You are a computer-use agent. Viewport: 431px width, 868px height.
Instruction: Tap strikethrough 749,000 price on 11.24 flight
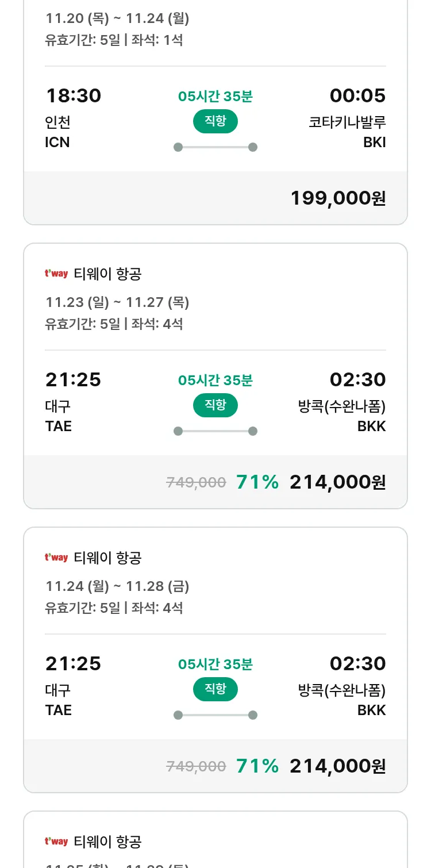point(196,766)
